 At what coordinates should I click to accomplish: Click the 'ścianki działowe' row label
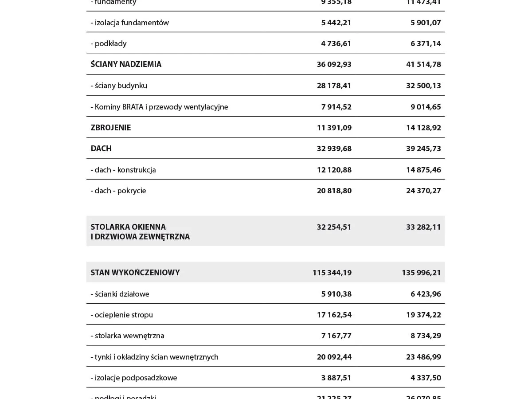point(120,294)
